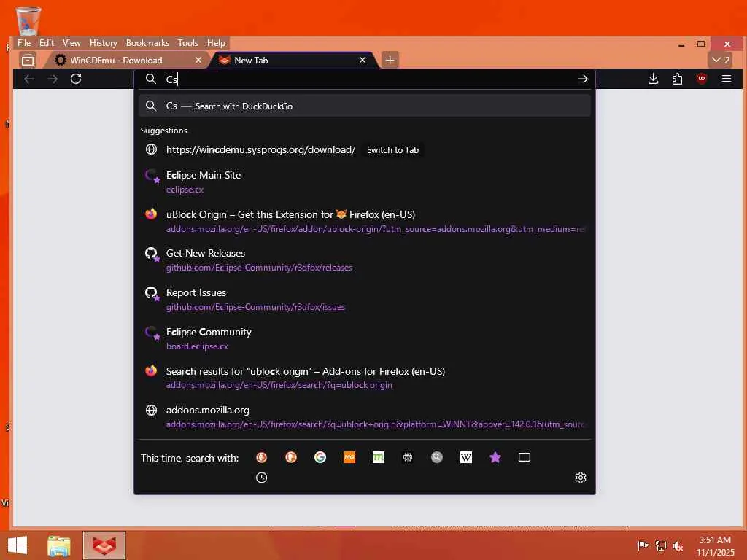Open the History menu
Screen dimensions: 747x560
pos(104,43)
